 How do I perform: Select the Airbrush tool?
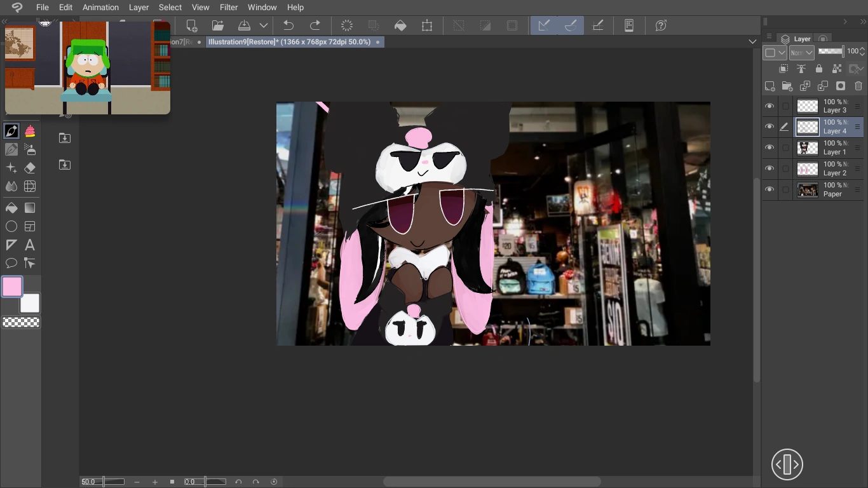coord(29,149)
